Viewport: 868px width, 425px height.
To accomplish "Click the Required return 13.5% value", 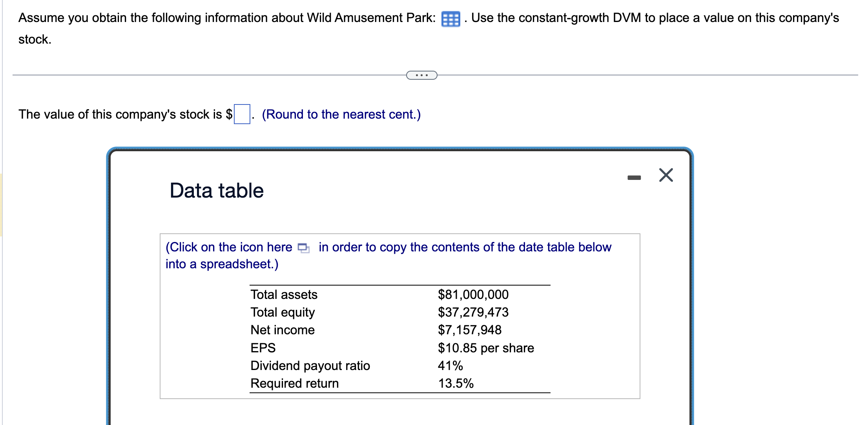I will coord(456,383).
